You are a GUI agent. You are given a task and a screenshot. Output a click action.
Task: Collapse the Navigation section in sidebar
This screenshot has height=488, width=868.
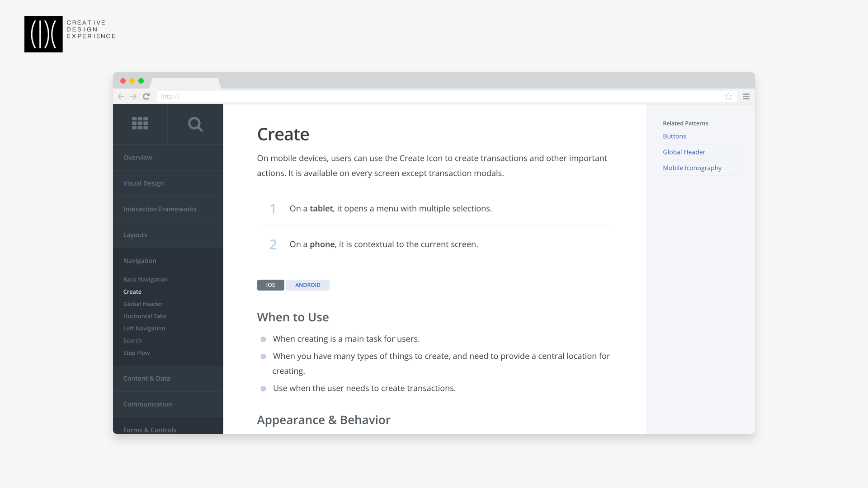coord(168,261)
